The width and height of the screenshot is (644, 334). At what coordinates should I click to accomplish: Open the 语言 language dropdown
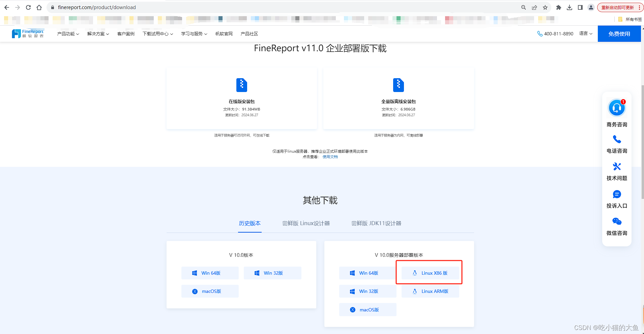(x=586, y=33)
